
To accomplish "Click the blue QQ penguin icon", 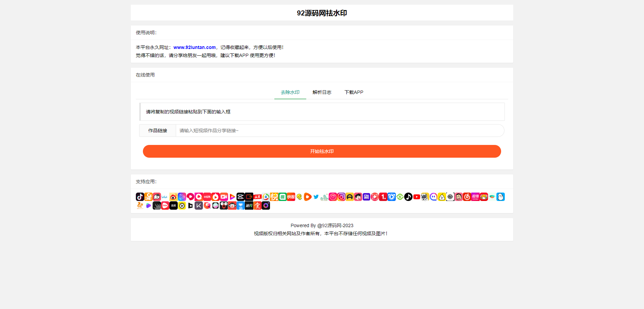I will click(500, 197).
